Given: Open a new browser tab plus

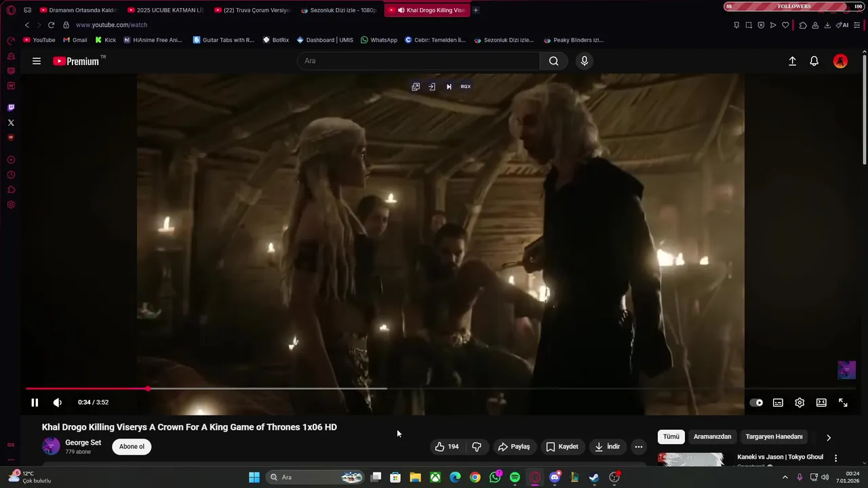Looking at the screenshot, I should click(x=475, y=10).
